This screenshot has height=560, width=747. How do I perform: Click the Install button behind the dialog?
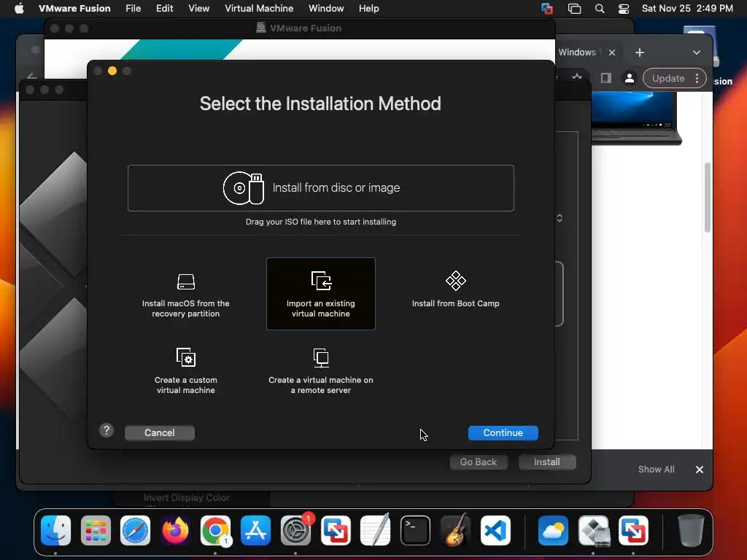tap(547, 462)
